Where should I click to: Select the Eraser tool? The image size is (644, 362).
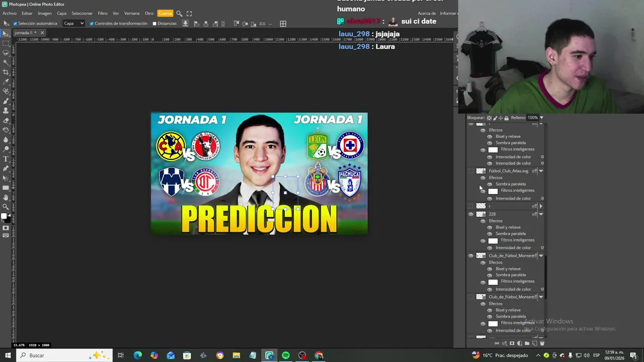pyautogui.click(x=6, y=121)
